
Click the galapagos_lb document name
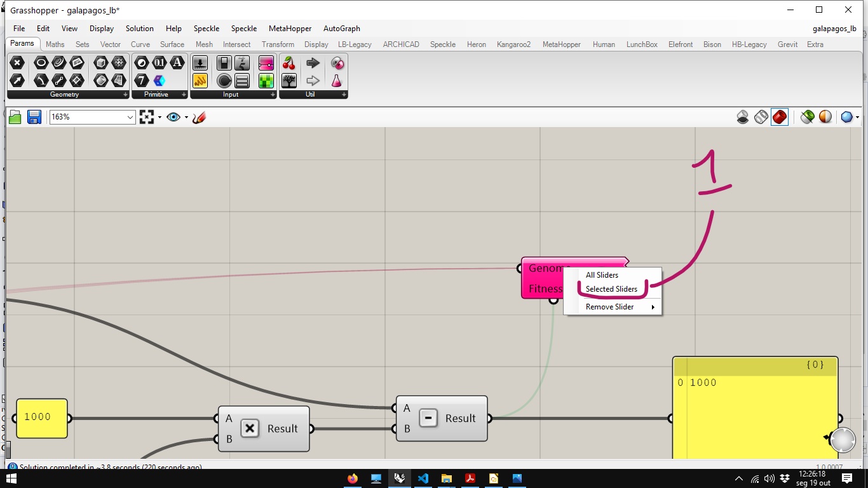click(x=835, y=29)
